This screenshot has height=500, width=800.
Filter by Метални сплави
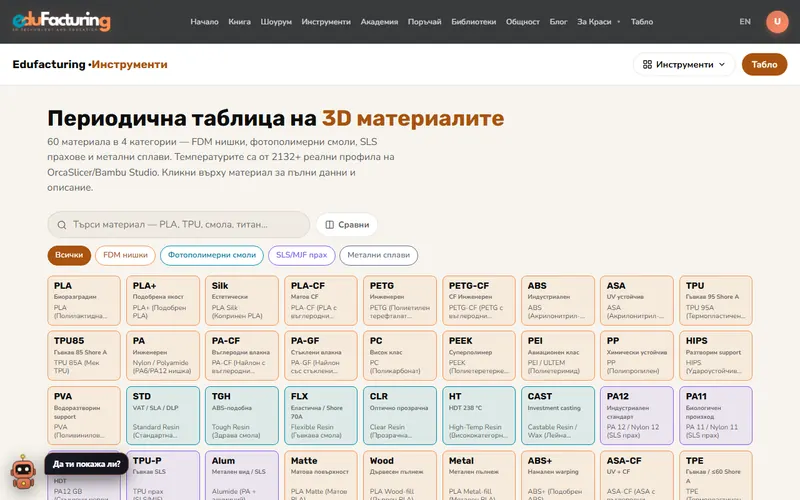[379, 255]
